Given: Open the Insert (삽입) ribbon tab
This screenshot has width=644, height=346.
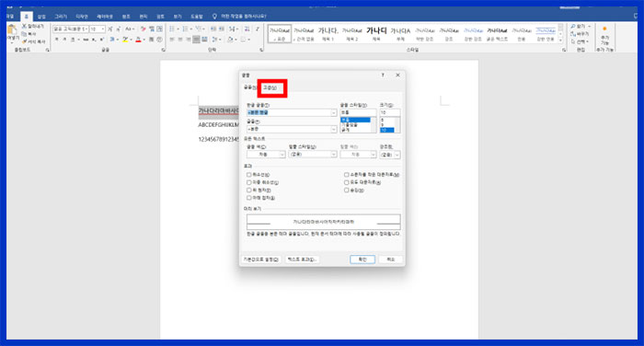Looking at the screenshot, I should 41,17.
